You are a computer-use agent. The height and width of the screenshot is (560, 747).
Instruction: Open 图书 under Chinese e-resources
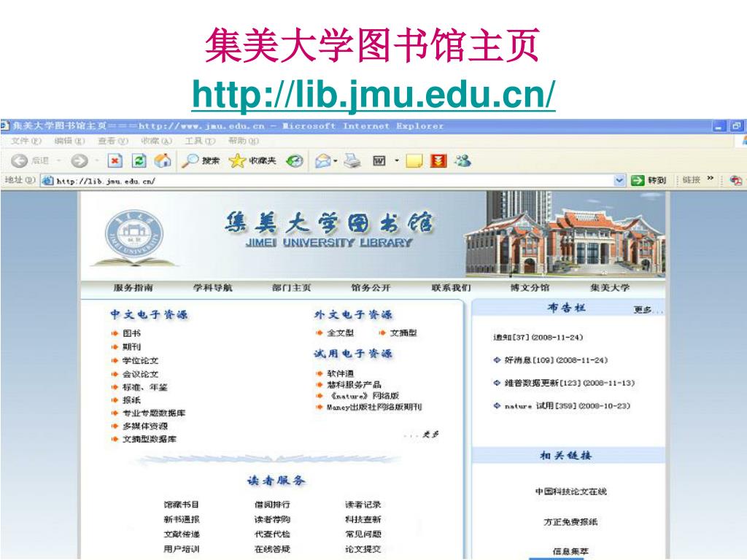pos(131,333)
